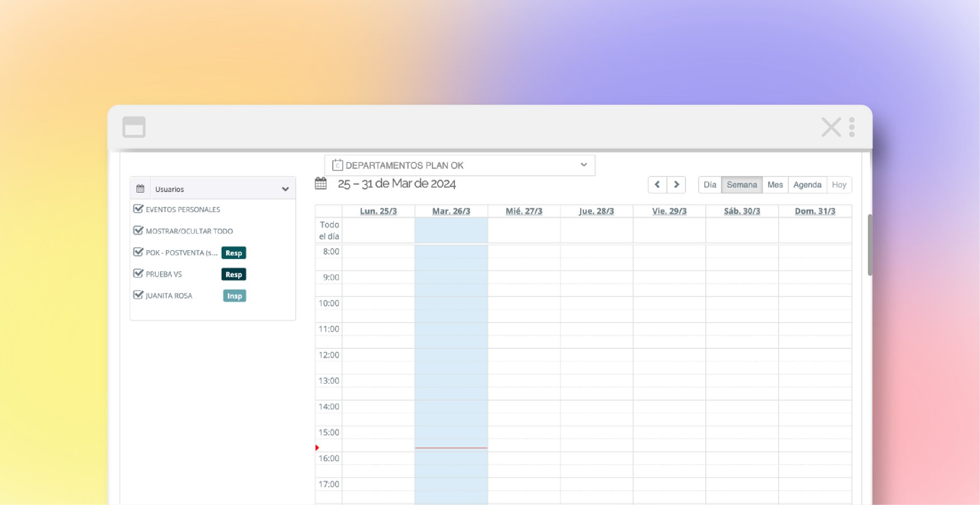The image size is (980, 505).
Task: Click the Resp badge next to PRUEBA VS
Action: 234,275
